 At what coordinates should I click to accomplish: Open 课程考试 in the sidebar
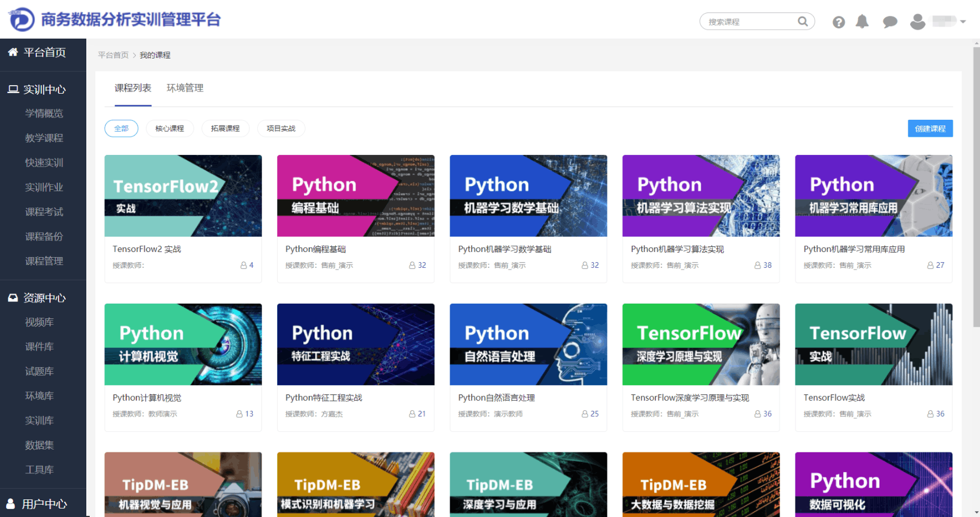point(44,212)
